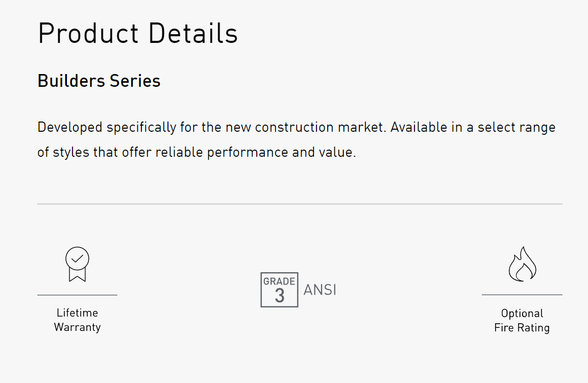Click the text 'reliable performance and value'

(x=255, y=152)
